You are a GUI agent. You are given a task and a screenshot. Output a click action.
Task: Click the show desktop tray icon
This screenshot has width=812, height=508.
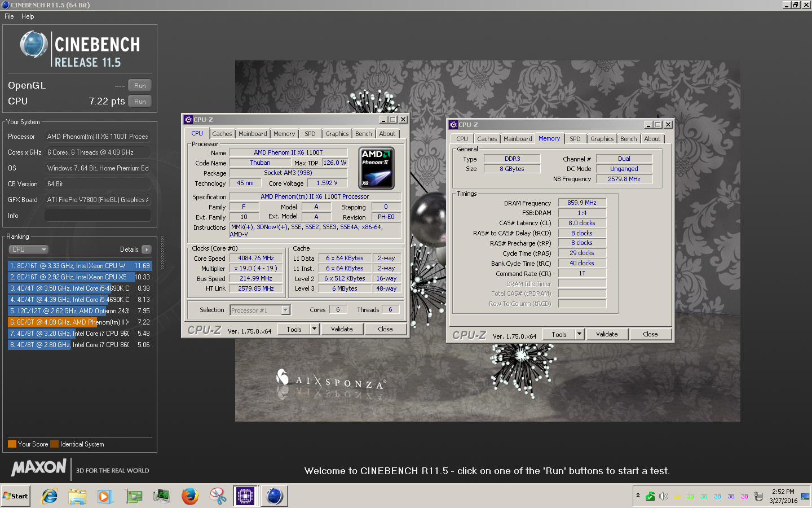point(805,496)
